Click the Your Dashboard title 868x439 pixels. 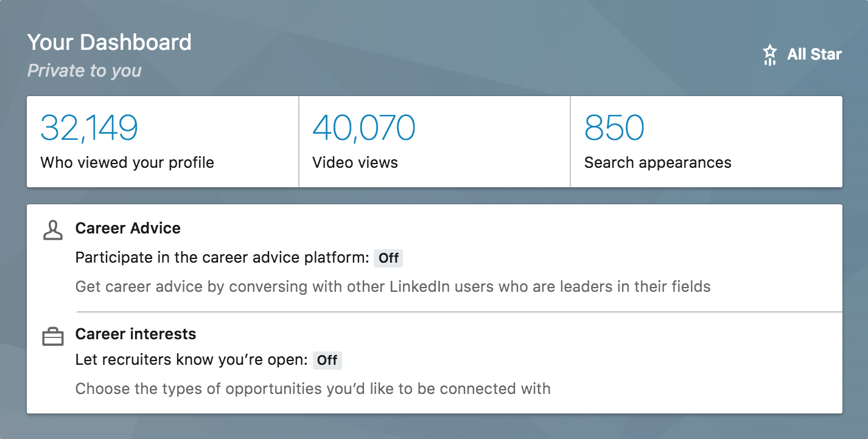pos(110,43)
